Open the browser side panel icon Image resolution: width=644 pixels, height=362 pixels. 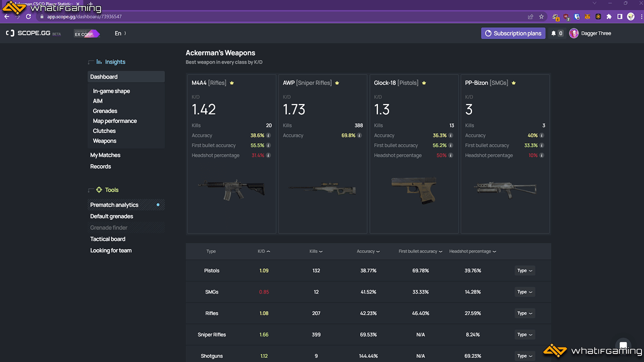(620, 17)
